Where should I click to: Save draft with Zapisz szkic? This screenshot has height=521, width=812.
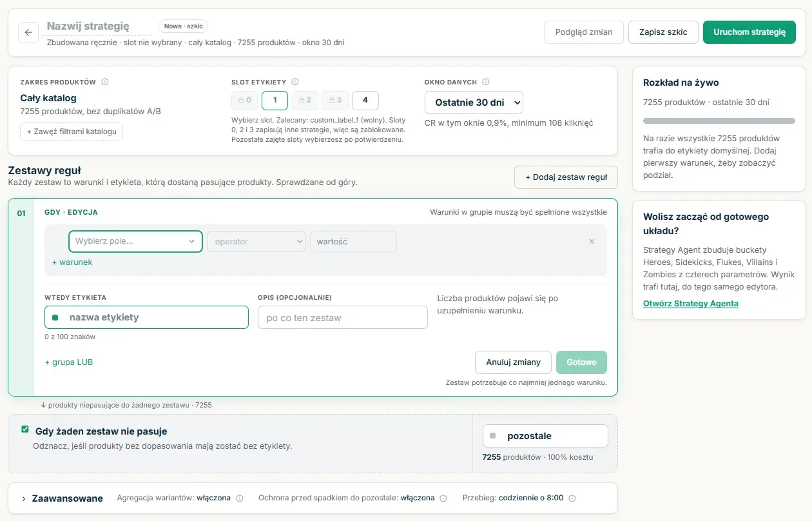663,32
